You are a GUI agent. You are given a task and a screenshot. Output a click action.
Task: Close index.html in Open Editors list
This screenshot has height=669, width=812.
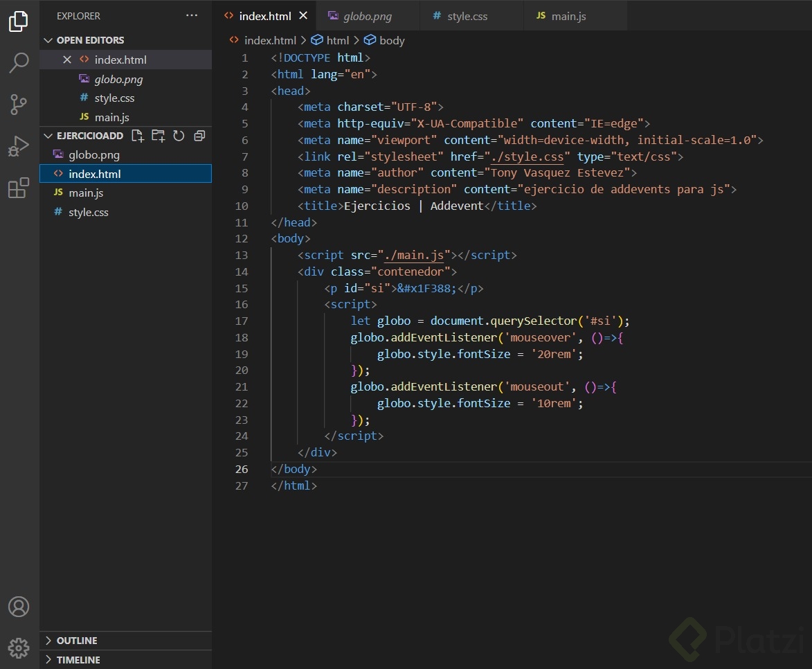click(67, 60)
